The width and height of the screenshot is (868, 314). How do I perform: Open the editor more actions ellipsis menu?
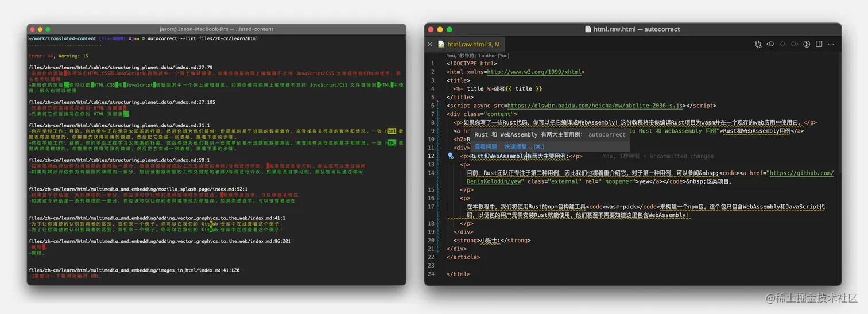[831, 44]
